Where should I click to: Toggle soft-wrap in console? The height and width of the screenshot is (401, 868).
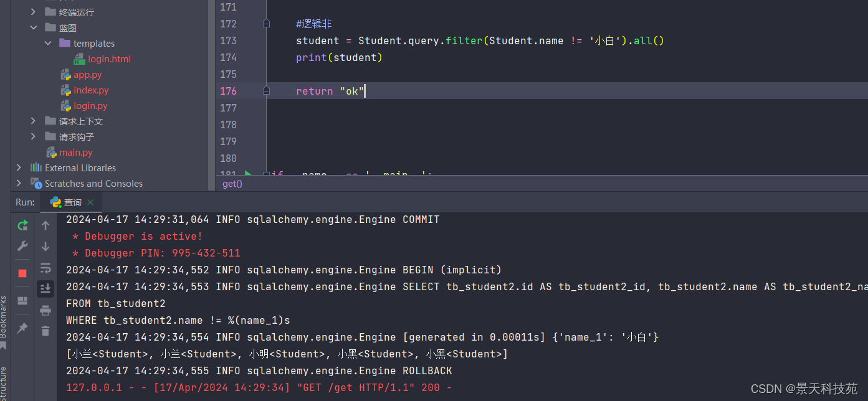[45, 268]
